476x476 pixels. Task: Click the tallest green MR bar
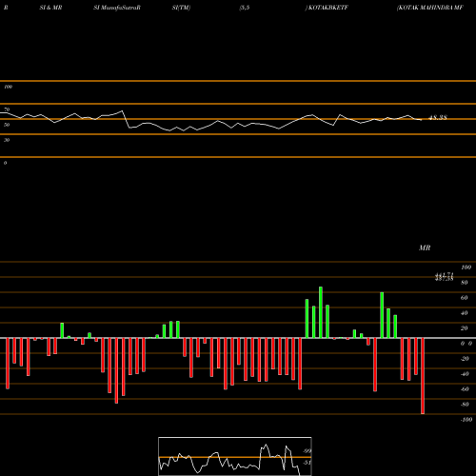click(321, 312)
